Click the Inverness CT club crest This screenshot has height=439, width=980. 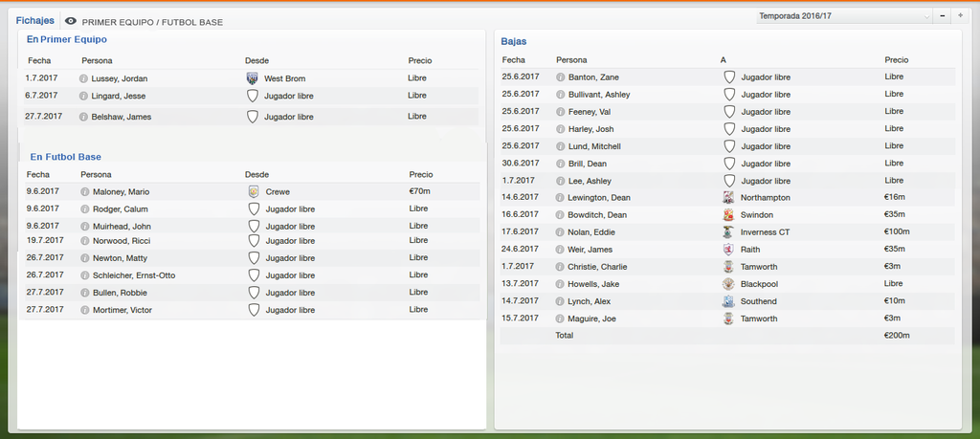click(728, 232)
